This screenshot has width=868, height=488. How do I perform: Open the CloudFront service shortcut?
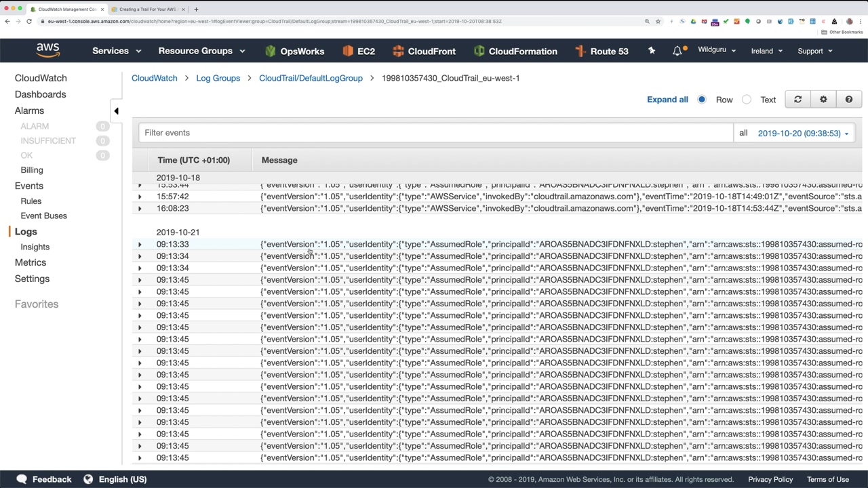coord(424,51)
